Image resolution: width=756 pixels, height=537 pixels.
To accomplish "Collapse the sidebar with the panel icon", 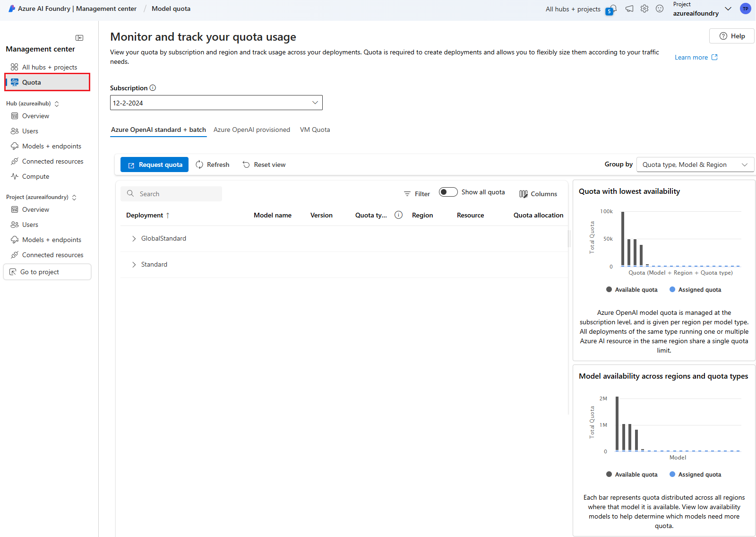I will pyautogui.click(x=79, y=38).
